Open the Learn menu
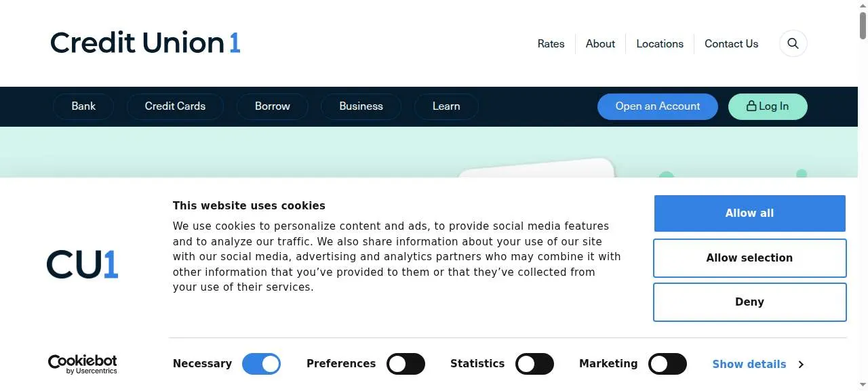Viewport: 868px width, 391px height. (x=446, y=106)
